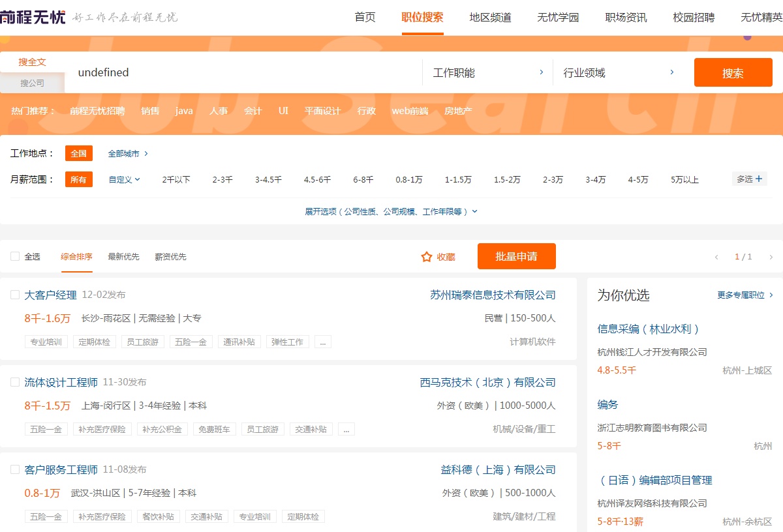Open the 行业领域 selector
783x532 pixels.
pos(619,72)
